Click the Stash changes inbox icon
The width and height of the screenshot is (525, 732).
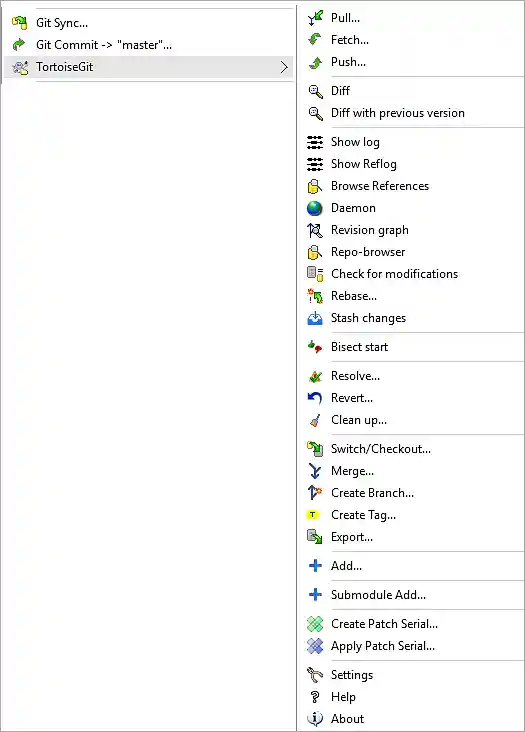click(315, 318)
